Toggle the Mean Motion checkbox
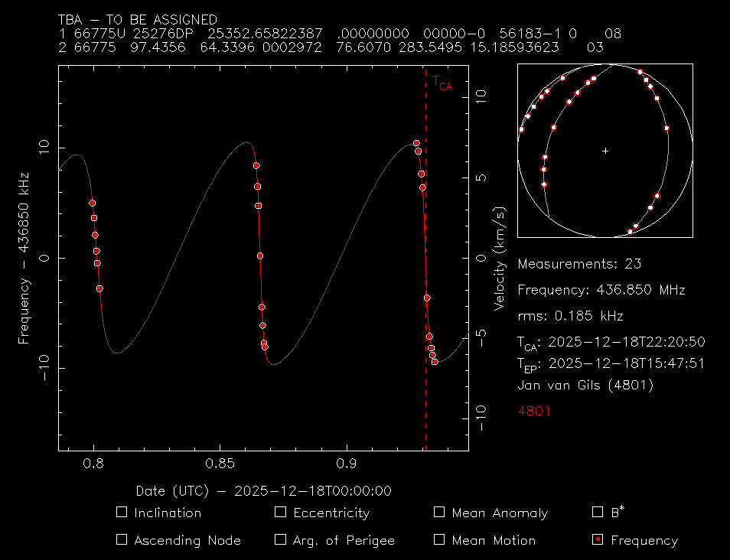Screen dimensions: 730x560 [x=439, y=539]
